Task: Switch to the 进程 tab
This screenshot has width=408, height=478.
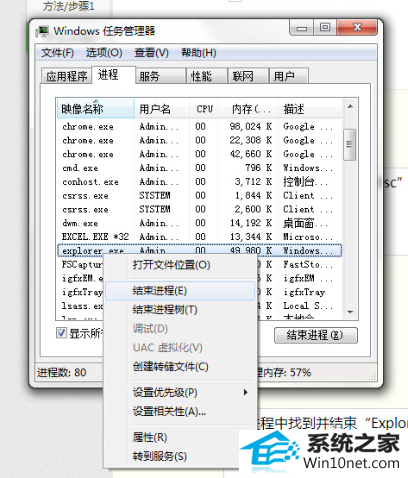Action: 113,75
